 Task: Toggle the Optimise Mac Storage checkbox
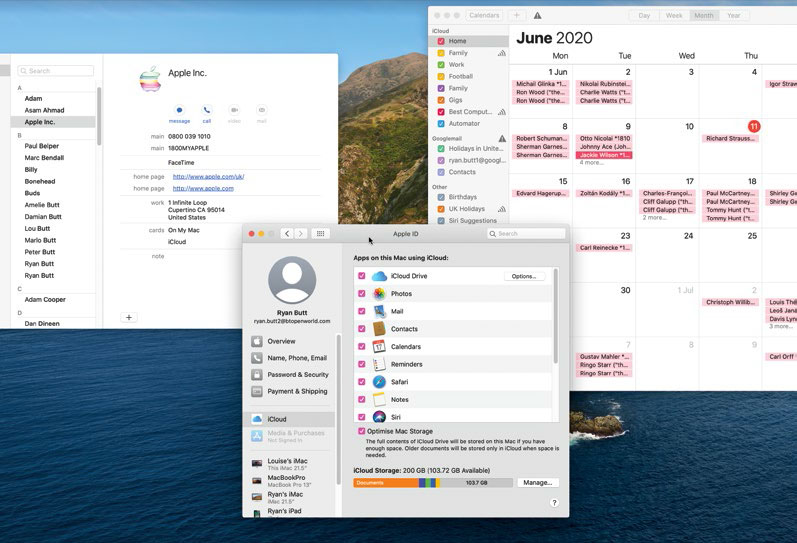point(361,431)
